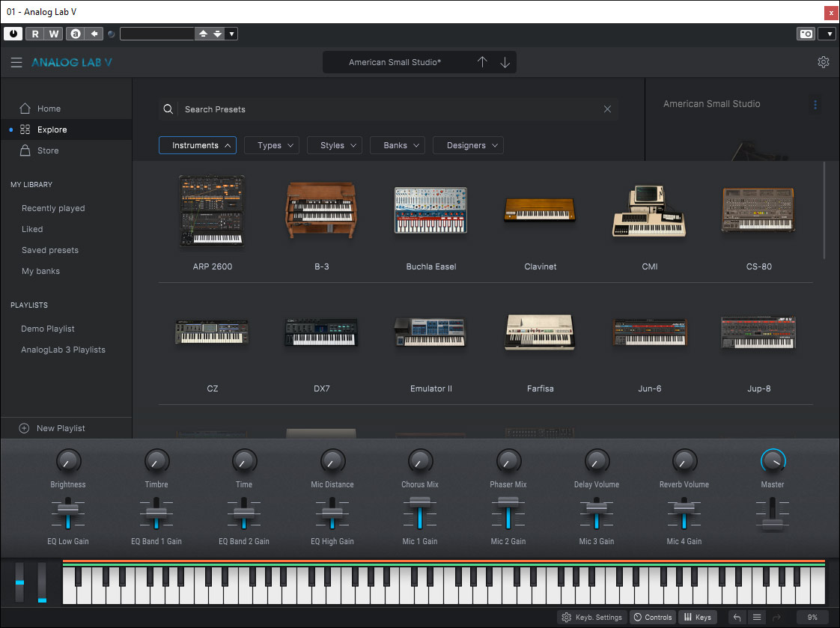Open the settings gear icon
The image size is (840, 628).
(x=824, y=62)
